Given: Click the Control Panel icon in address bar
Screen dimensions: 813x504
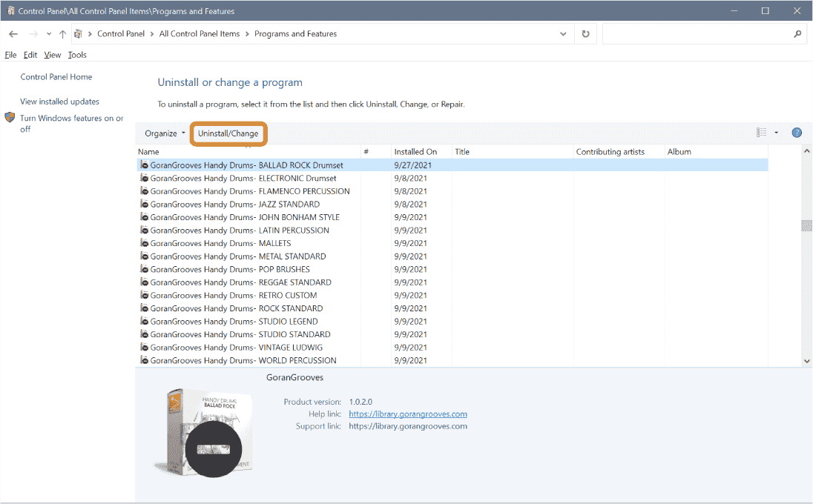Looking at the screenshot, I should tap(78, 33).
